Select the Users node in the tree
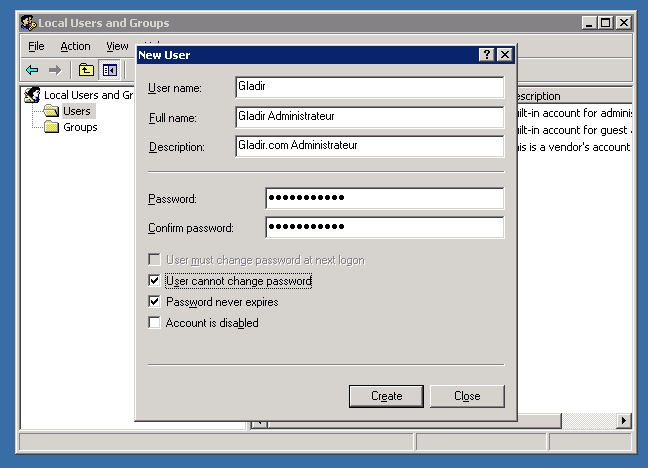 pos(77,111)
